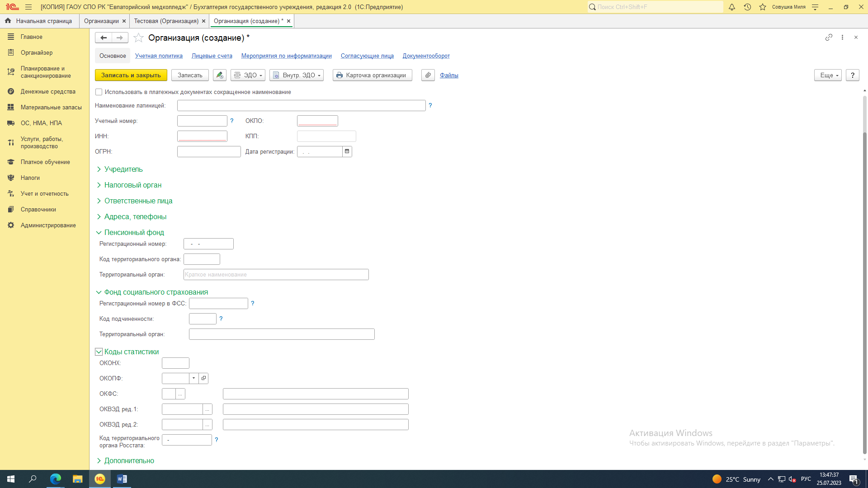
Task: Open the Лицевые счета form tab
Action: pos(212,56)
